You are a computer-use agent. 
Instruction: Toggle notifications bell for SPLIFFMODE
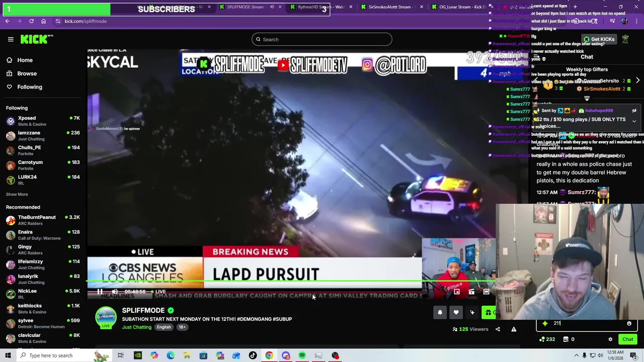440,313
